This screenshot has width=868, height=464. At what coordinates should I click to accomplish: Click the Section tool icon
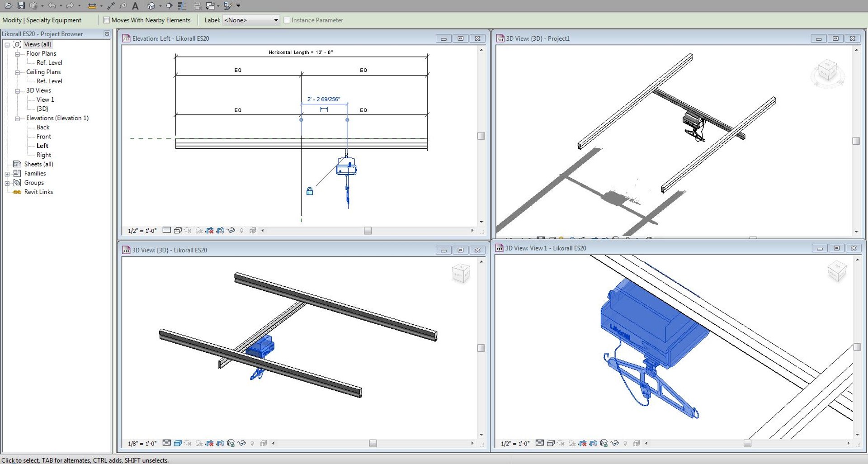(169, 6)
